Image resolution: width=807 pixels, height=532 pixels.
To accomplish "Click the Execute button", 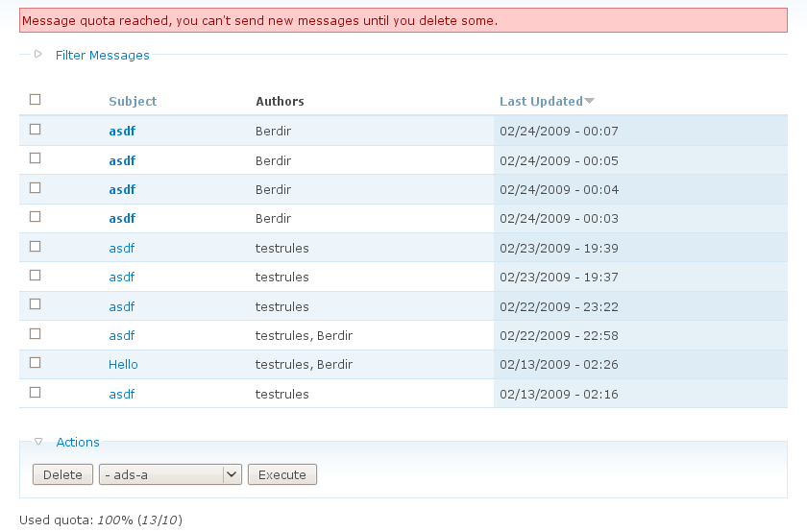I will (282, 474).
